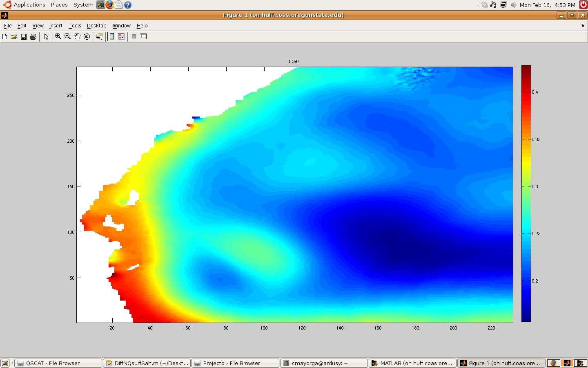This screenshot has height=368, width=588.
Task: Click the New Figure icon
Action: [x=5, y=37]
